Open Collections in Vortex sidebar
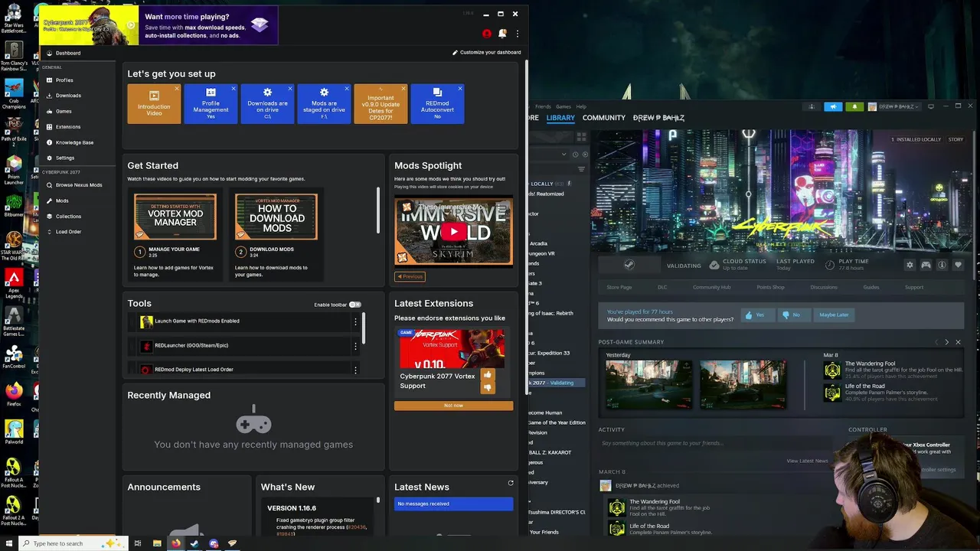The width and height of the screenshot is (980, 551). (x=68, y=217)
